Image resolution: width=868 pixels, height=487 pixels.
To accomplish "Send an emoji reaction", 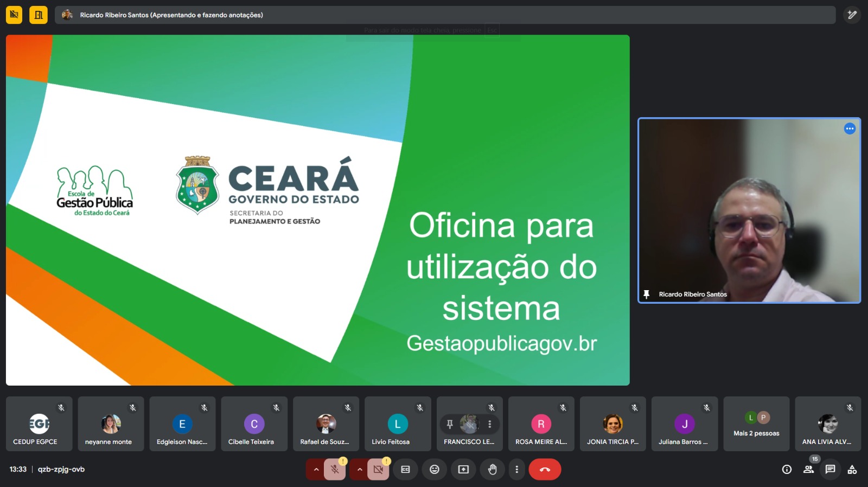I will [x=435, y=470].
